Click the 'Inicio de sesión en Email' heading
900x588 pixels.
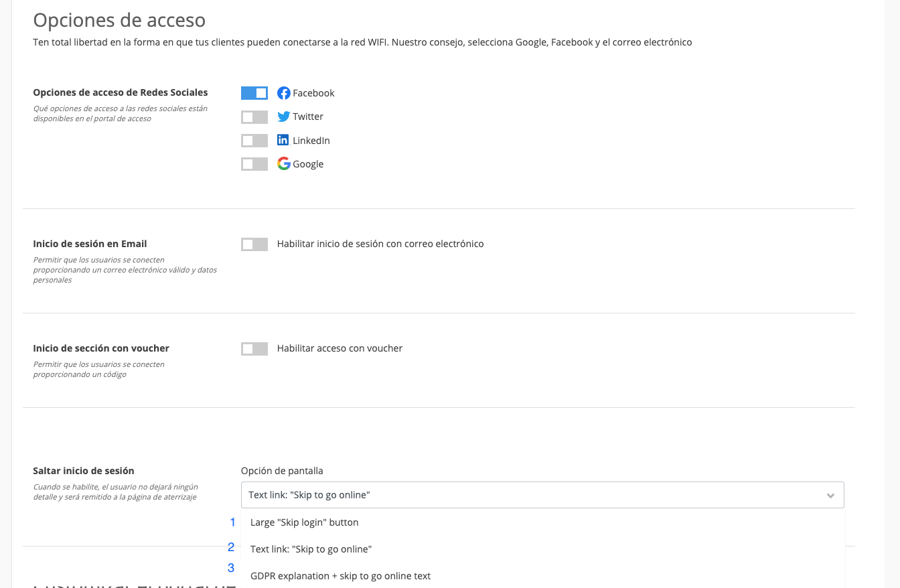click(90, 244)
